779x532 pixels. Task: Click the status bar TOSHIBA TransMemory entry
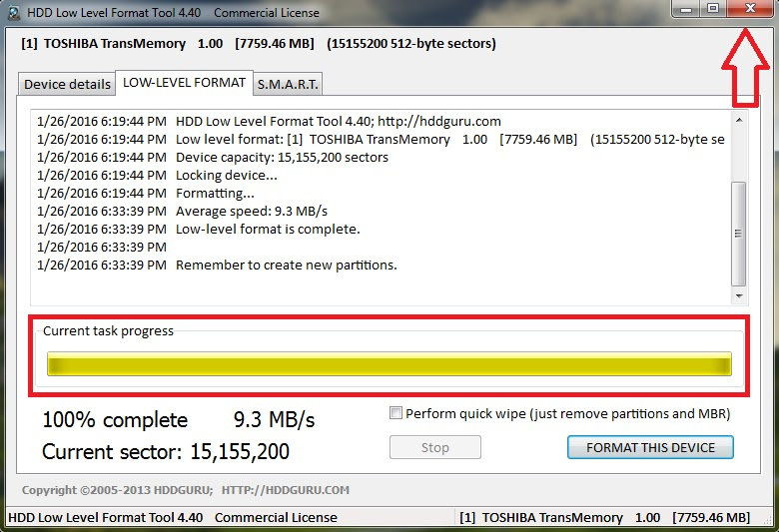(x=604, y=518)
